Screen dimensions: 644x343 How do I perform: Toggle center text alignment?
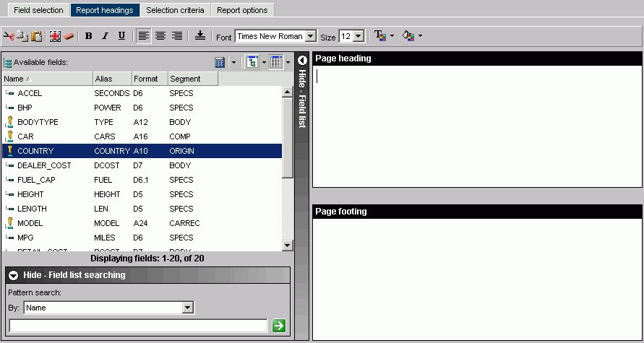point(160,36)
